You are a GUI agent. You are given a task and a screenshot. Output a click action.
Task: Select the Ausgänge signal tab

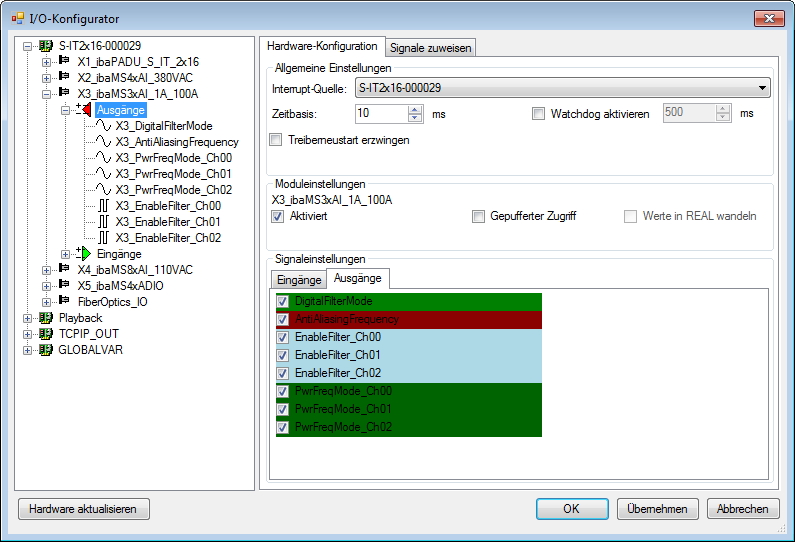tap(358, 278)
